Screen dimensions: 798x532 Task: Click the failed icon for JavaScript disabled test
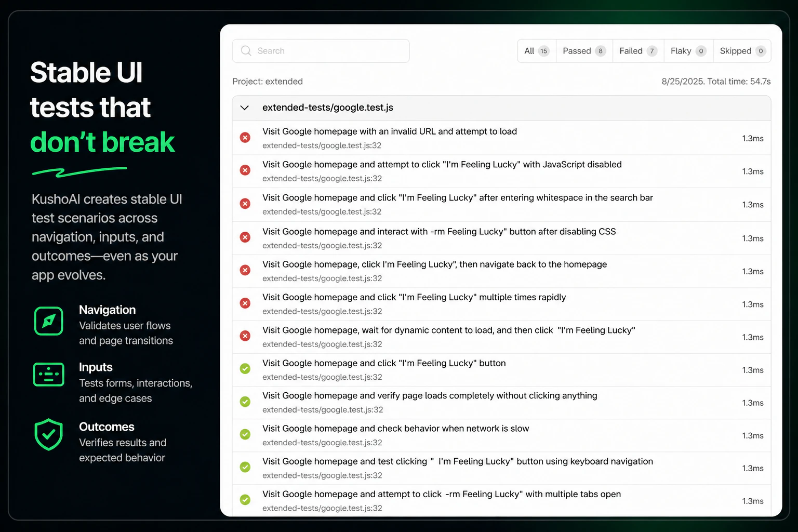245,170
